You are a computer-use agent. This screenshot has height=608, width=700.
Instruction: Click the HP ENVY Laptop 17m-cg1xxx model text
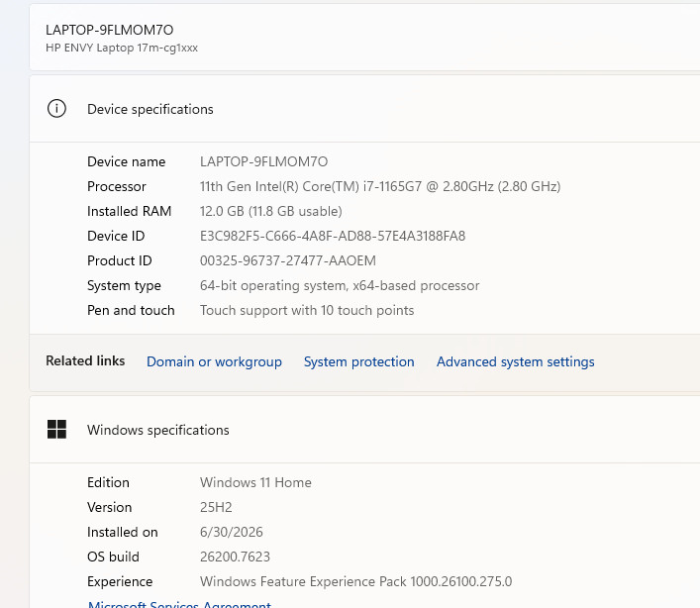tap(122, 48)
